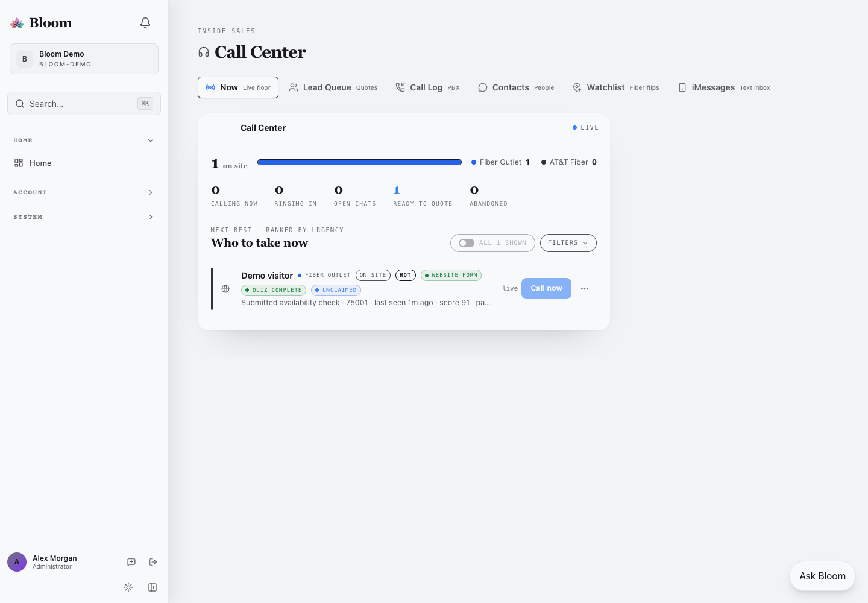This screenshot has height=603, width=868.
Task: Click the blue on-site progress bar
Action: click(359, 162)
